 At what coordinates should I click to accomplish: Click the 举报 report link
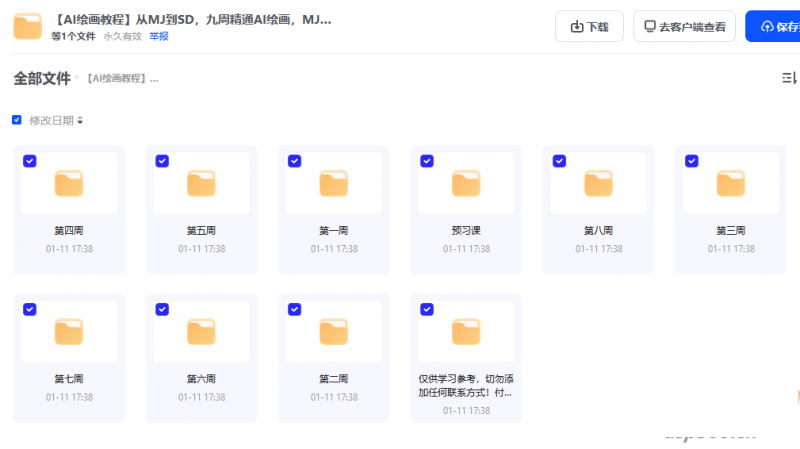pos(159,36)
